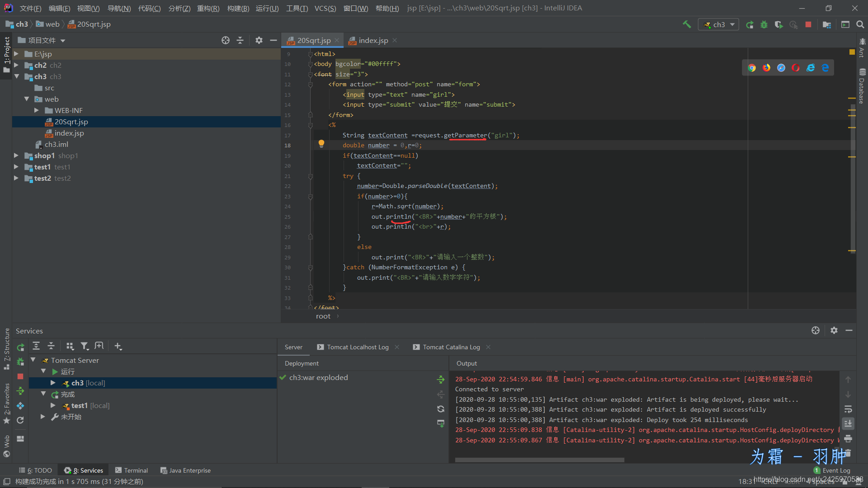Click the Chrome browser debug icon
This screenshot has width=868, height=488.
(752, 67)
